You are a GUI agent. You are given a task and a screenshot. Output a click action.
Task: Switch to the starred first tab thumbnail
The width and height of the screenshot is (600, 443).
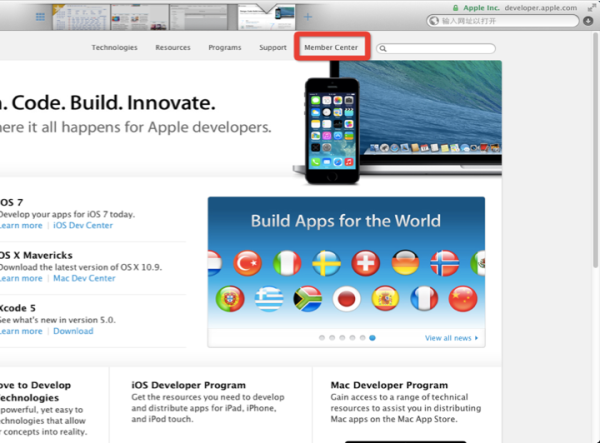[81, 17]
